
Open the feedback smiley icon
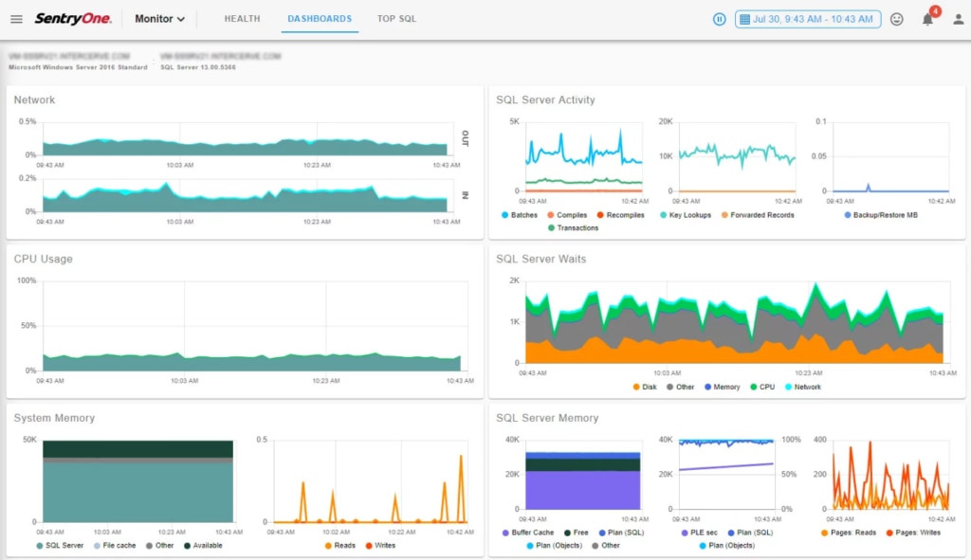point(897,19)
